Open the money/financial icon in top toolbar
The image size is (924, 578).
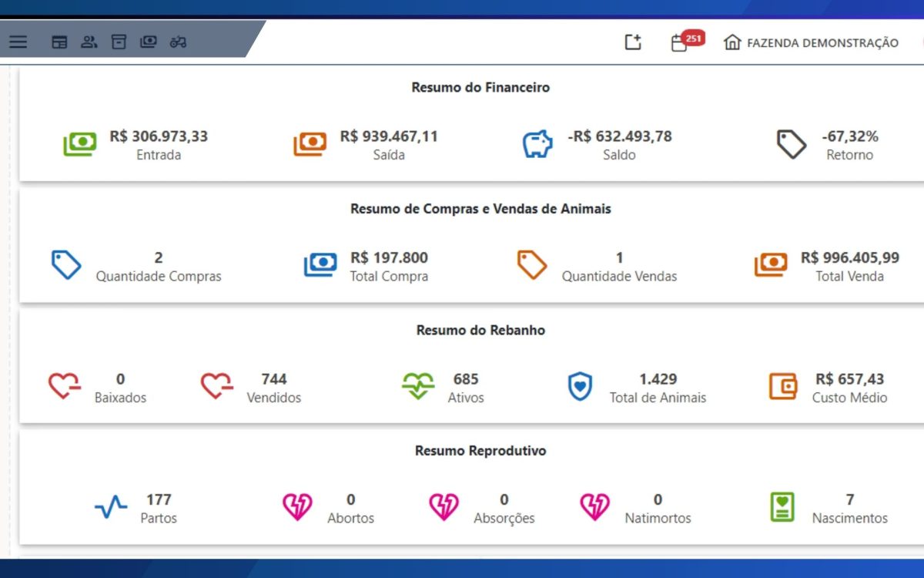(149, 42)
